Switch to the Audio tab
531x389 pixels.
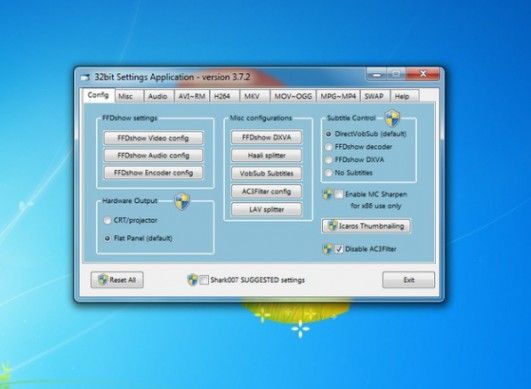point(158,96)
